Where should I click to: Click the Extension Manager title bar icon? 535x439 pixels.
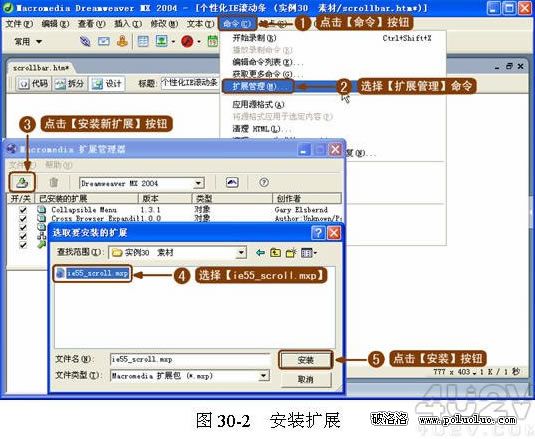tap(12, 149)
